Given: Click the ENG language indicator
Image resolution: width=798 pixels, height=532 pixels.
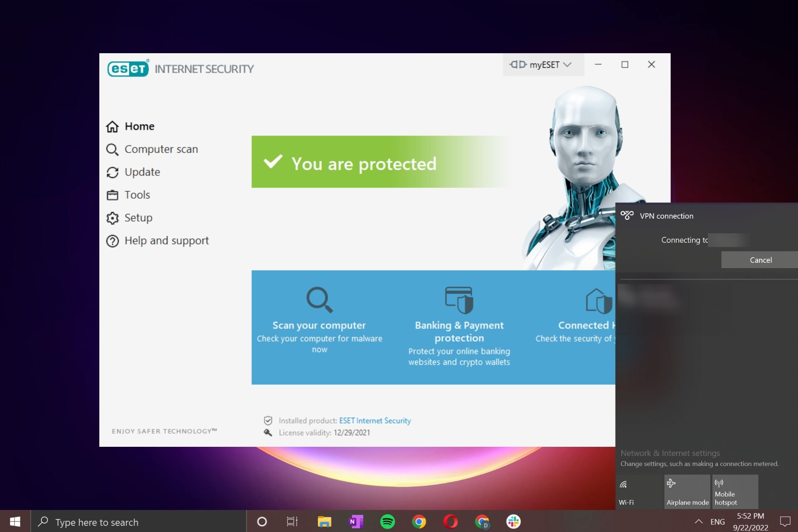Looking at the screenshot, I should [717, 522].
